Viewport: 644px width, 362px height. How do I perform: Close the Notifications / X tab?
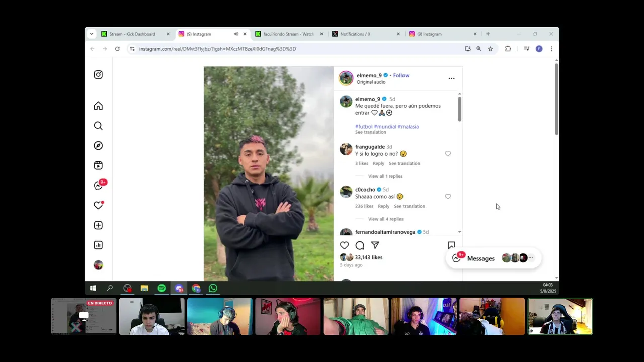398,34
